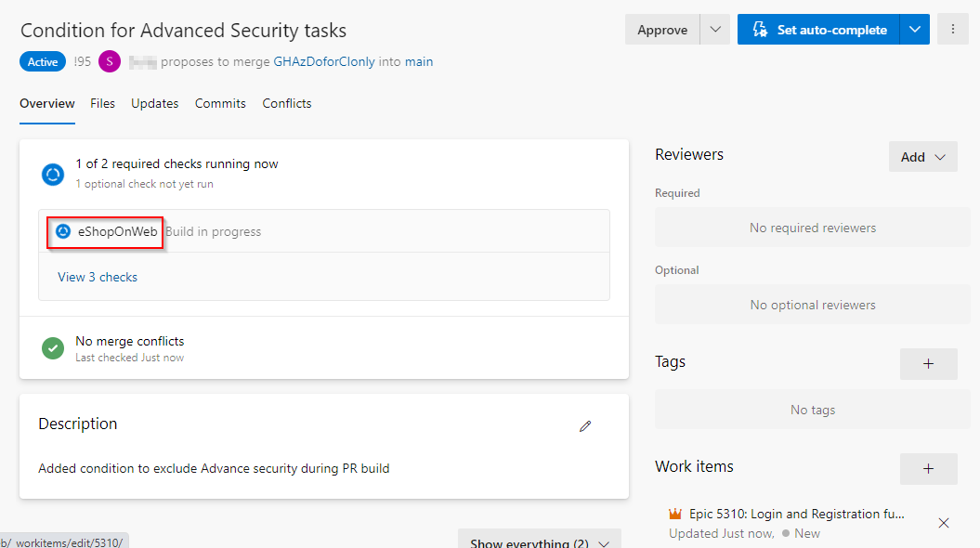Screen dimensions: 980x548
Task: Click the 'No optional reviewers' box
Action: (x=813, y=305)
